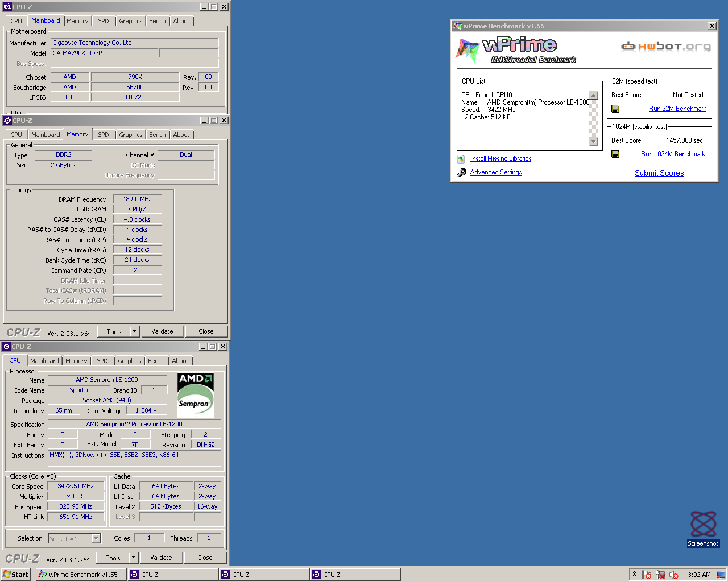This screenshot has width=728, height=582.
Task: Click the wPrime logo graphic
Action: [516, 50]
